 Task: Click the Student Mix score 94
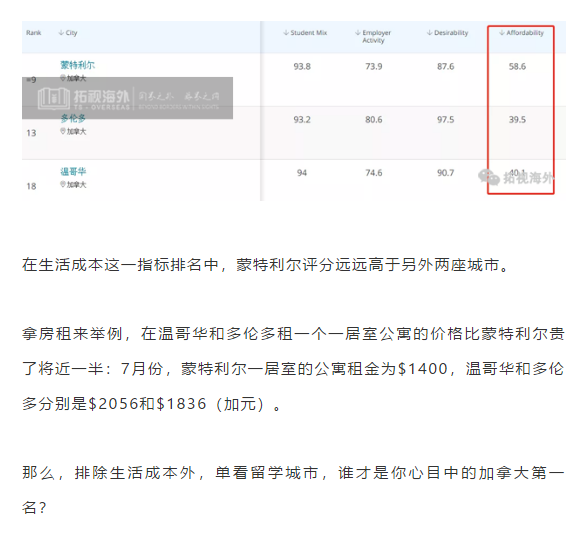[x=302, y=173]
